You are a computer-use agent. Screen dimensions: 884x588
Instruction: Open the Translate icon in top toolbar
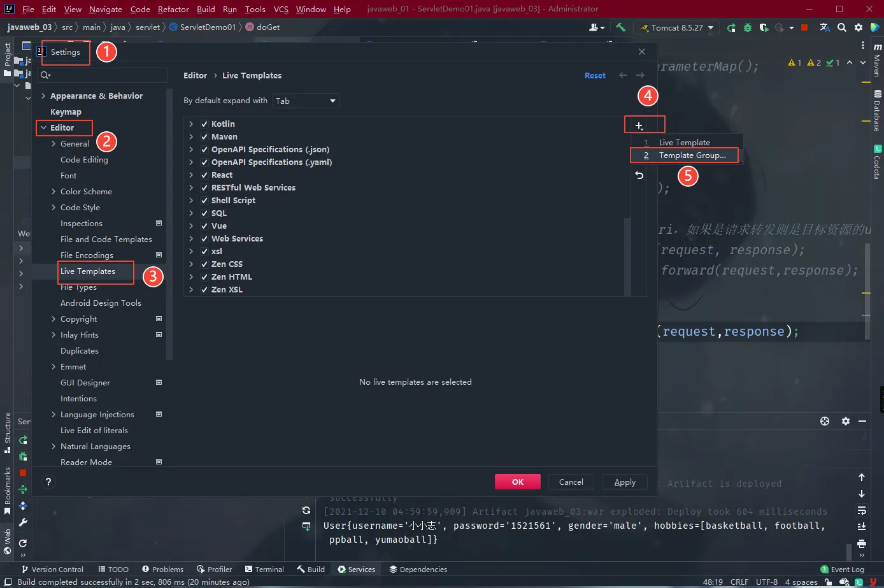pos(825,27)
